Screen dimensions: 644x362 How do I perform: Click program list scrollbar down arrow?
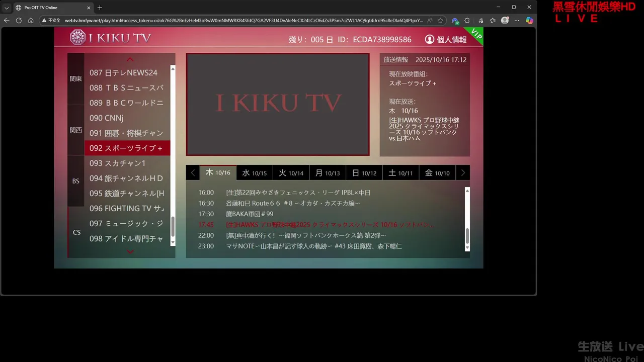[x=467, y=248]
